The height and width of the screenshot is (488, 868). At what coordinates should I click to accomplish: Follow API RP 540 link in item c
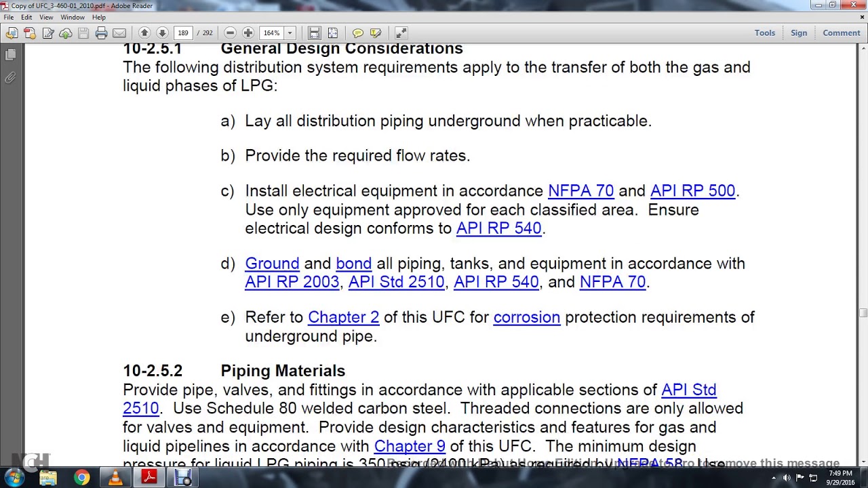498,228
